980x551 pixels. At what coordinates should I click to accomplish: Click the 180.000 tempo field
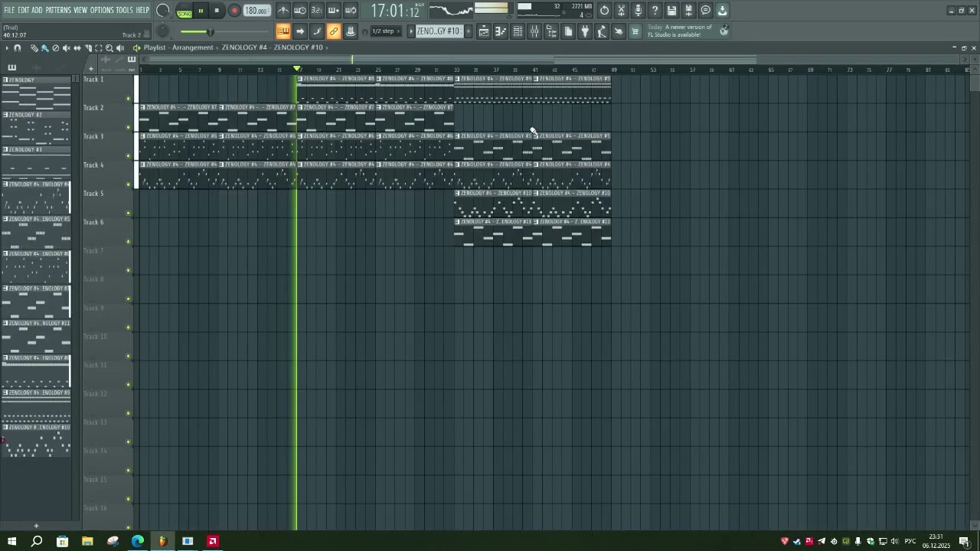(256, 11)
